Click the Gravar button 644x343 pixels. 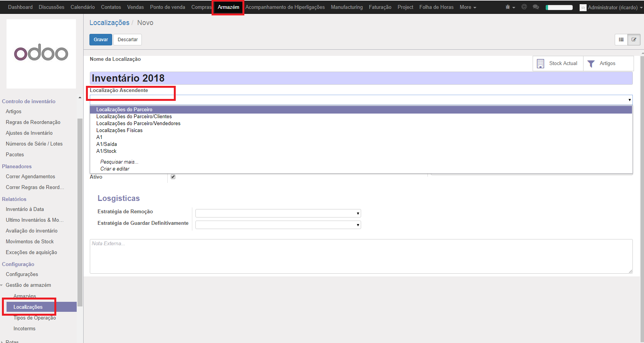coord(101,40)
